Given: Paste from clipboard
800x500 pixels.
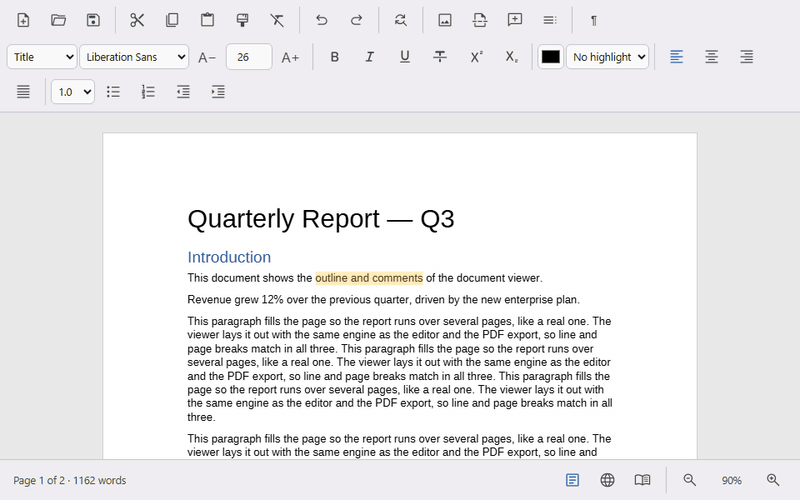Looking at the screenshot, I should [207, 20].
